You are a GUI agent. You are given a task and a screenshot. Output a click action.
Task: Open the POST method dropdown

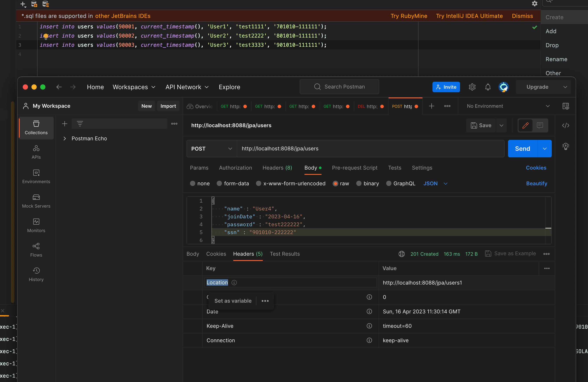(211, 149)
